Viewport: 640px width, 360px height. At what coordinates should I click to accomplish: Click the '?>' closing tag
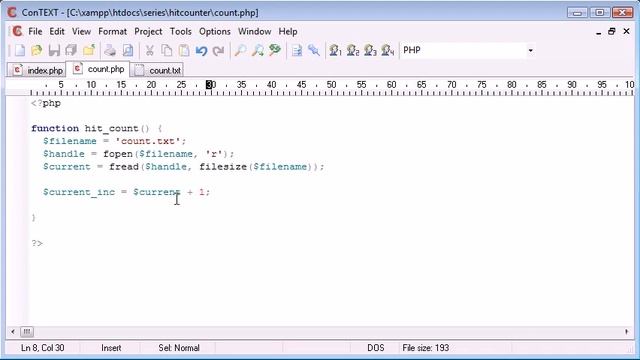point(37,243)
